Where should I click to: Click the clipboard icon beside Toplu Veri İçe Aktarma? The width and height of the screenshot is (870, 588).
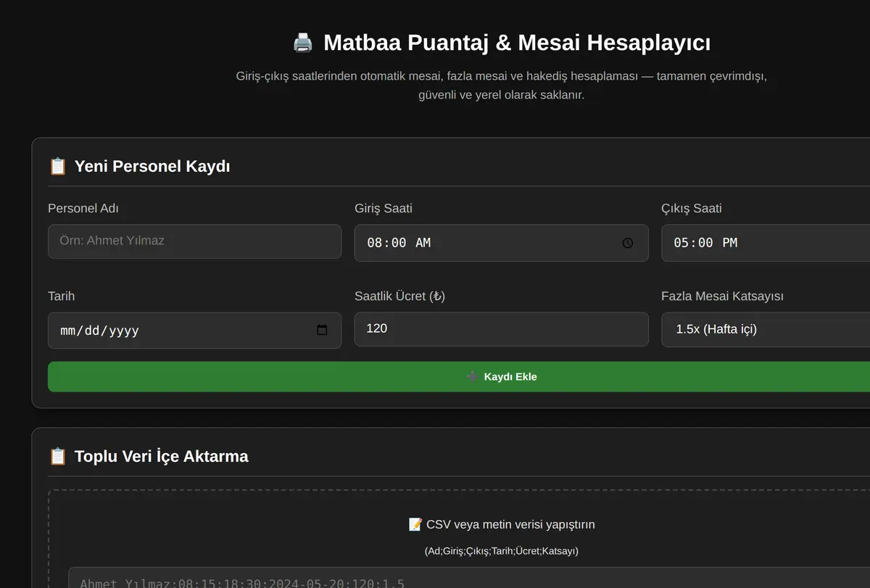point(57,456)
